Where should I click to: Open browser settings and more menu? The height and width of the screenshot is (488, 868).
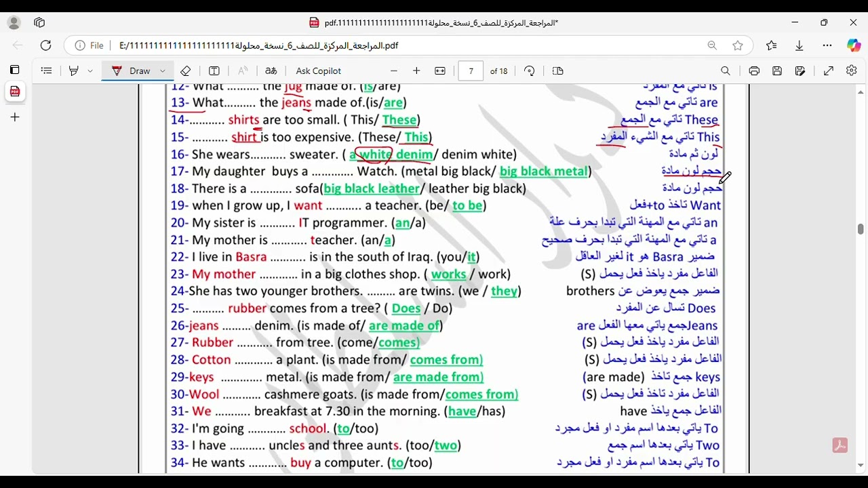(827, 45)
